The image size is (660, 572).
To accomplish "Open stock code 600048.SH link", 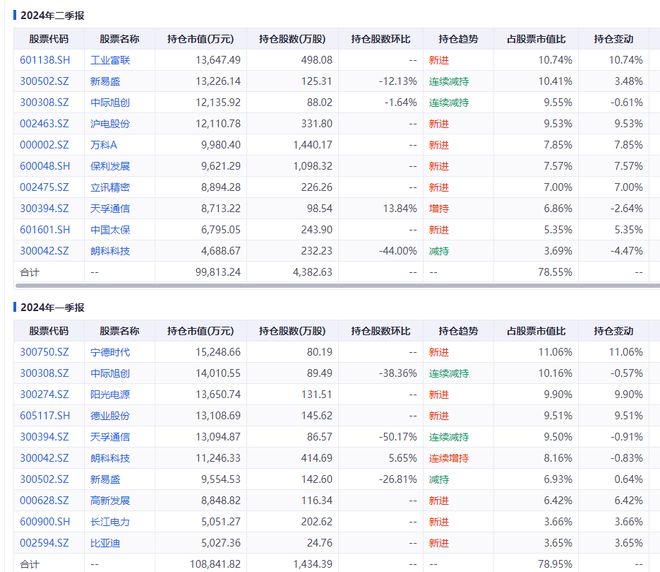I will point(45,166).
